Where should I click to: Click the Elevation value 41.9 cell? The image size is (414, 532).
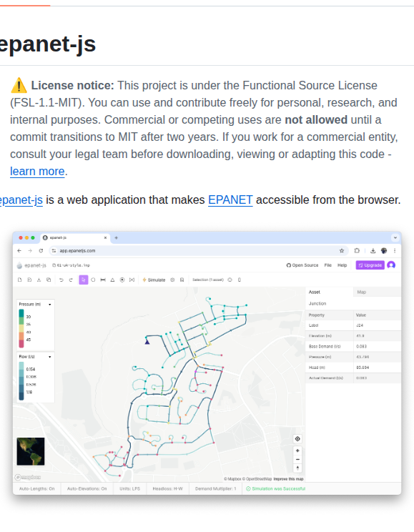pos(377,336)
